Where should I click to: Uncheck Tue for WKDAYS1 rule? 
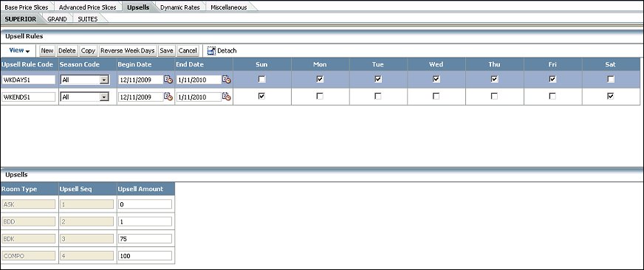(x=378, y=80)
